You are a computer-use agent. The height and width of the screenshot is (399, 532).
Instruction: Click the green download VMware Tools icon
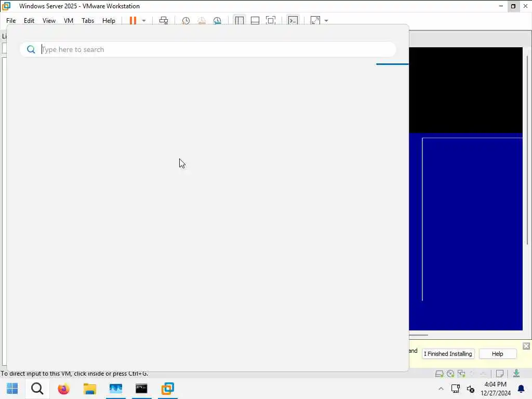coord(516,374)
